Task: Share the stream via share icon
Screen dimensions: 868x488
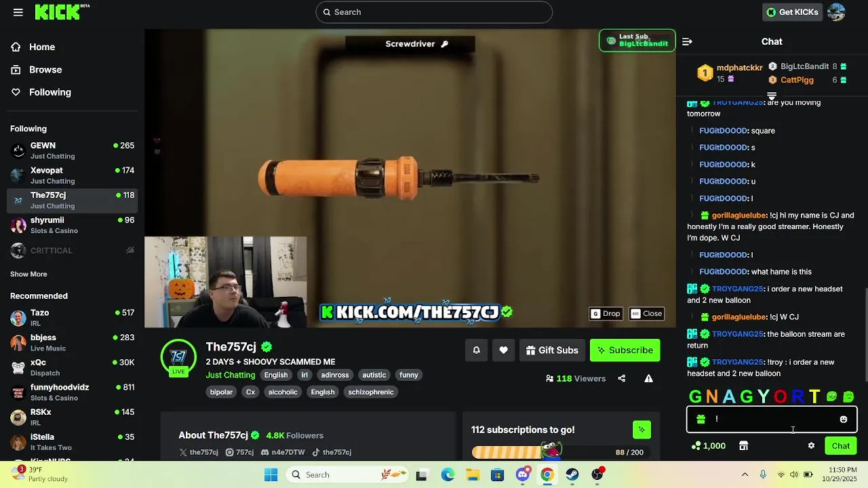Action: [x=621, y=379]
